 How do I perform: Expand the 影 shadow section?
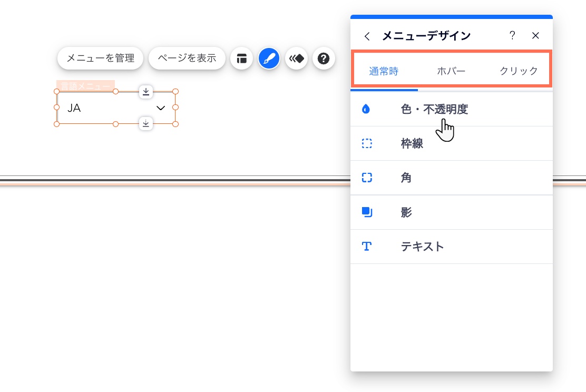pos(406,212)
